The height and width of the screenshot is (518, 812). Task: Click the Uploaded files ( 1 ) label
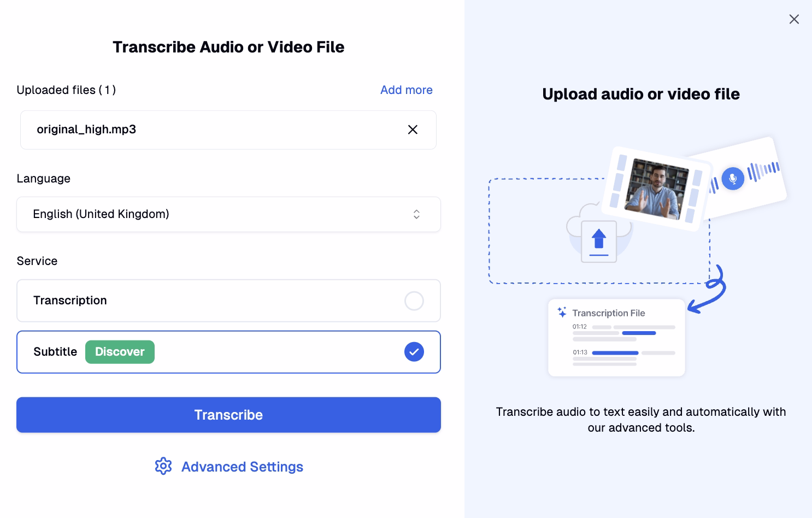[x=66, y=90]
